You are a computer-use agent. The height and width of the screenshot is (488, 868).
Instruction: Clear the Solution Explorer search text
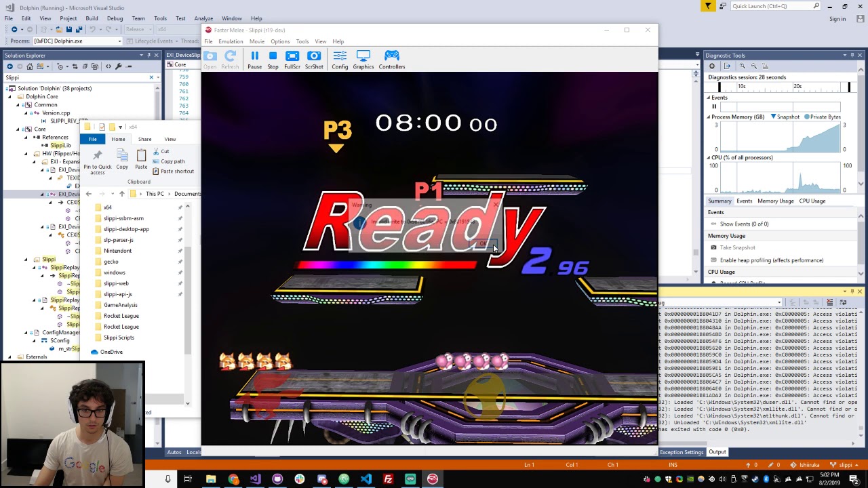point(151,77)
